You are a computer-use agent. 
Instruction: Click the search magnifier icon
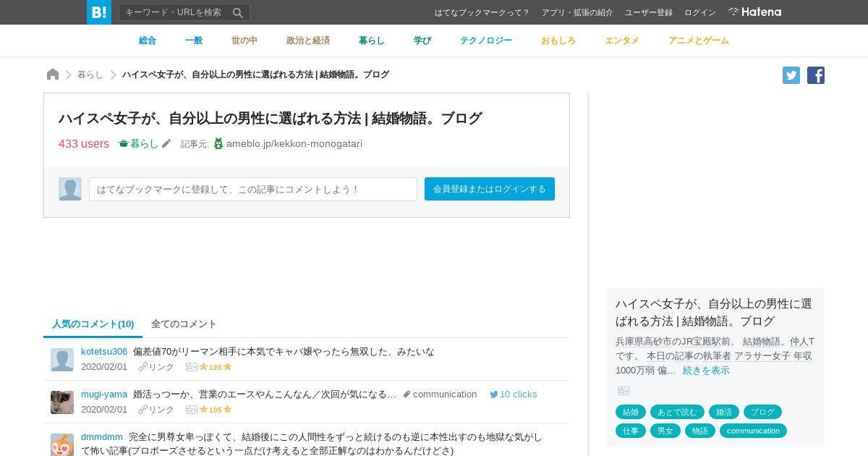[x=238, y=12]
